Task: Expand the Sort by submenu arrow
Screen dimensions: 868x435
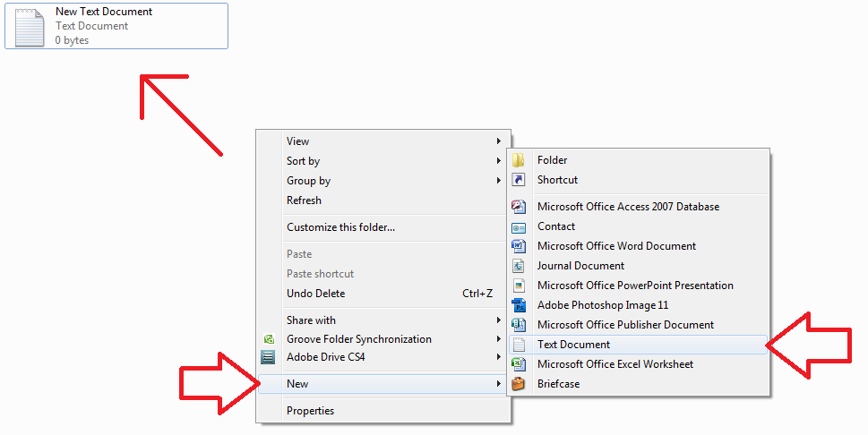Action: 499,161
